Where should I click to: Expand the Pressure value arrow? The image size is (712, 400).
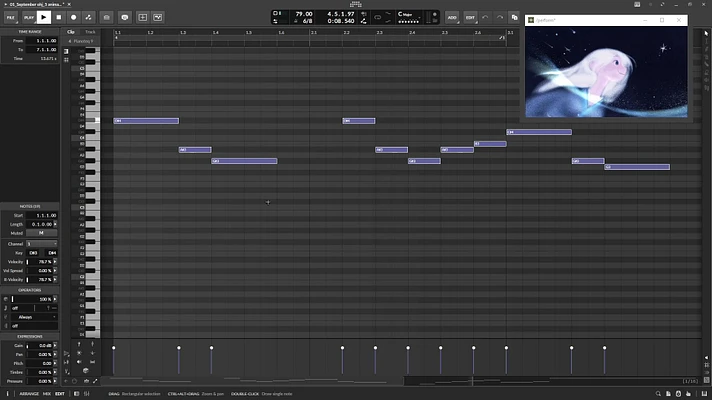pyautogui.click(x=55, y=381)
